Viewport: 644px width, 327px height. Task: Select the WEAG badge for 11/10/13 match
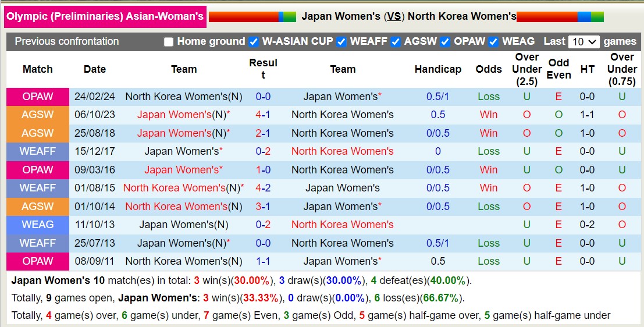coord(38,225)
